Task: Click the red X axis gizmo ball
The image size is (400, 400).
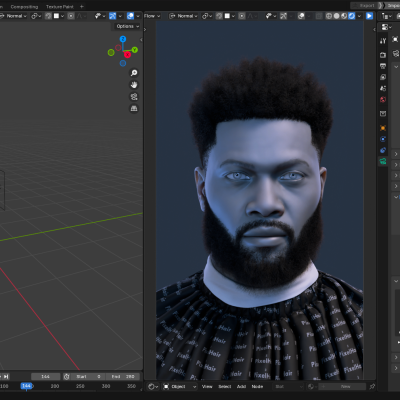Action: click(127, 54)
